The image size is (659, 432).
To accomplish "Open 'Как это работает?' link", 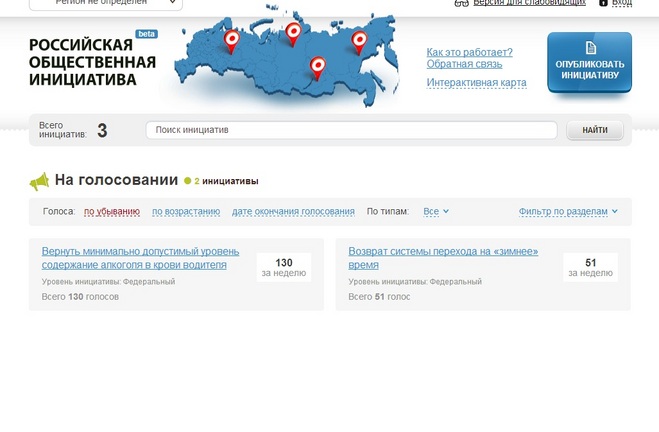I will 469,52.
